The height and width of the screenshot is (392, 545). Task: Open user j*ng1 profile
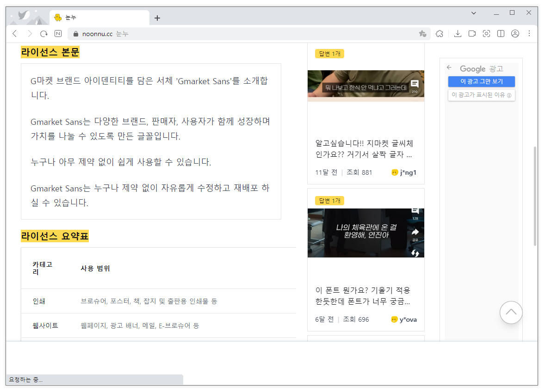click(404, 172)
